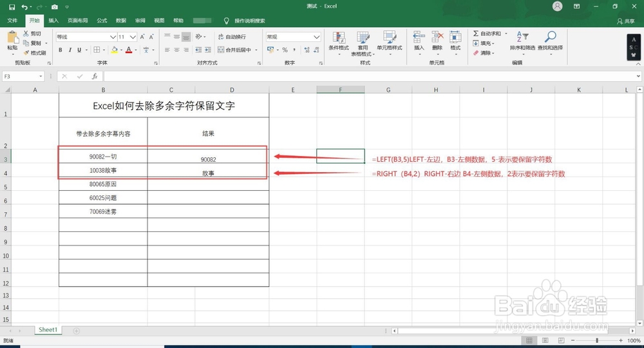644x348 pixels.
Task: Click the Borders grid icon
Action: tap(97, 50)
